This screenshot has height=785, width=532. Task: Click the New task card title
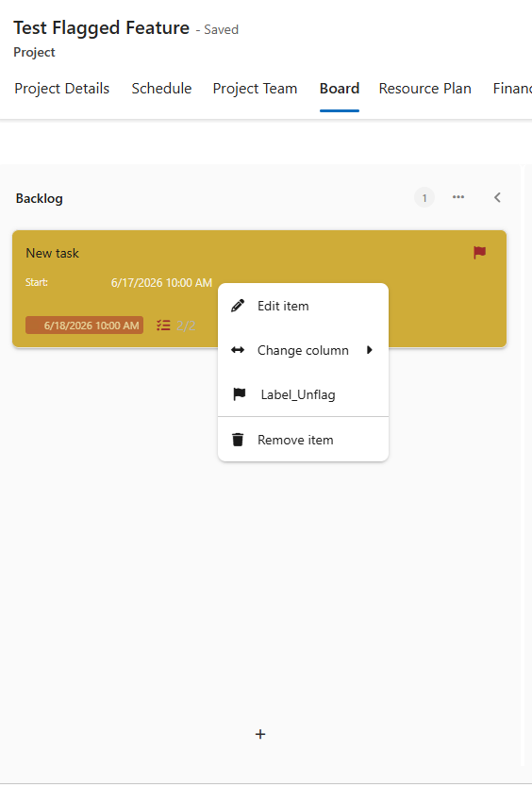[x=53, y=253]
